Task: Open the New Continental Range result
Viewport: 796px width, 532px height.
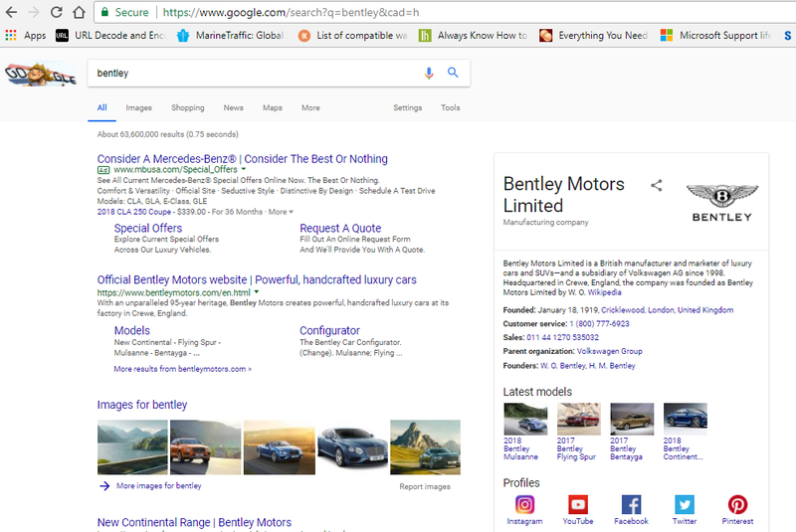Action: click(194, 522)
